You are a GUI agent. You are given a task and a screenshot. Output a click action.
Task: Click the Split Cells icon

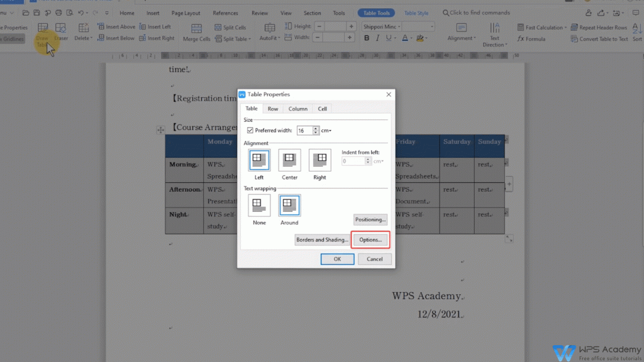tap(218, 28)
